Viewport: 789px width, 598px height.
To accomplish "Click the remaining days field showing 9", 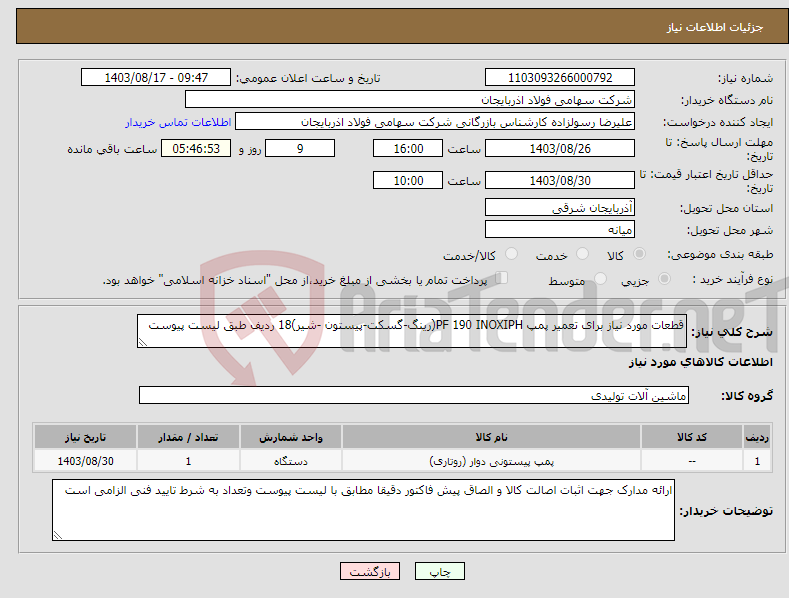I will click(x=300, y=148).
